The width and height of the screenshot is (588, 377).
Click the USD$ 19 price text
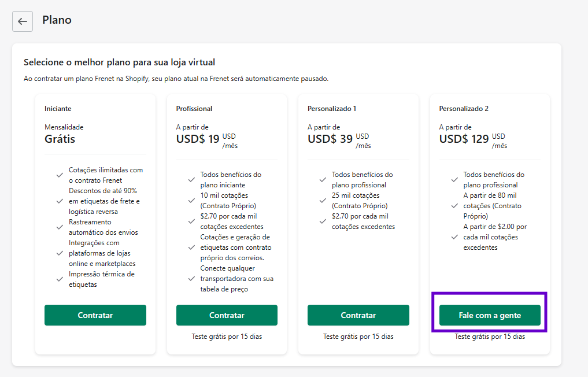coord(198,139)
